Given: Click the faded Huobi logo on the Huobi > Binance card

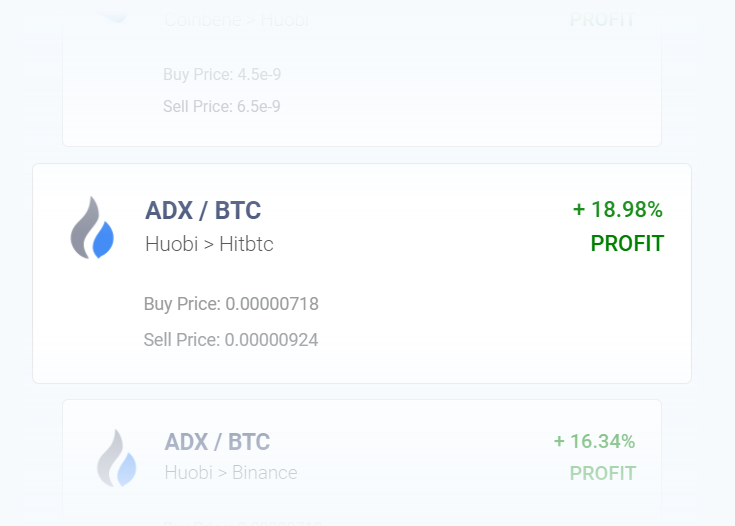Looking at the screenshot, I should point(117,458).
